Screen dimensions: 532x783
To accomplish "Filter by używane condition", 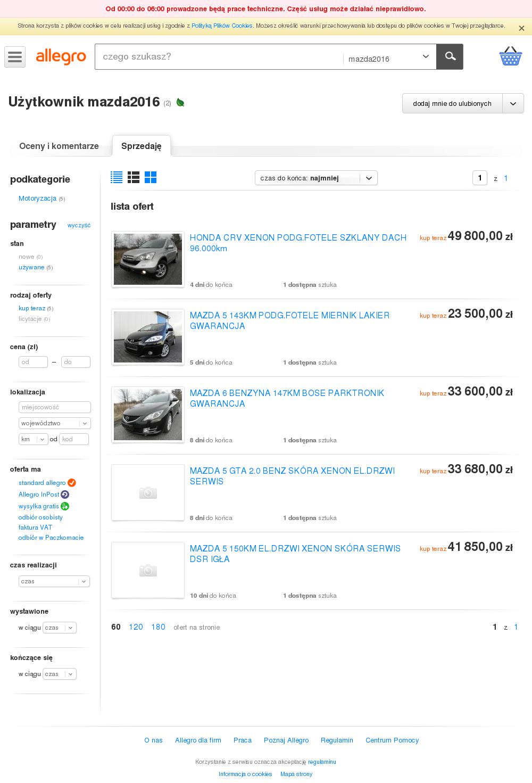I will pyautogui.click(x=31, y=267).
